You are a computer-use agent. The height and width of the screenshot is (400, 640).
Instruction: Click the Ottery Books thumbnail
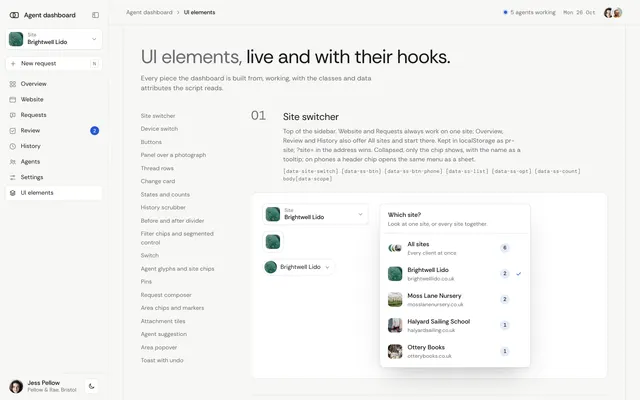395,351
